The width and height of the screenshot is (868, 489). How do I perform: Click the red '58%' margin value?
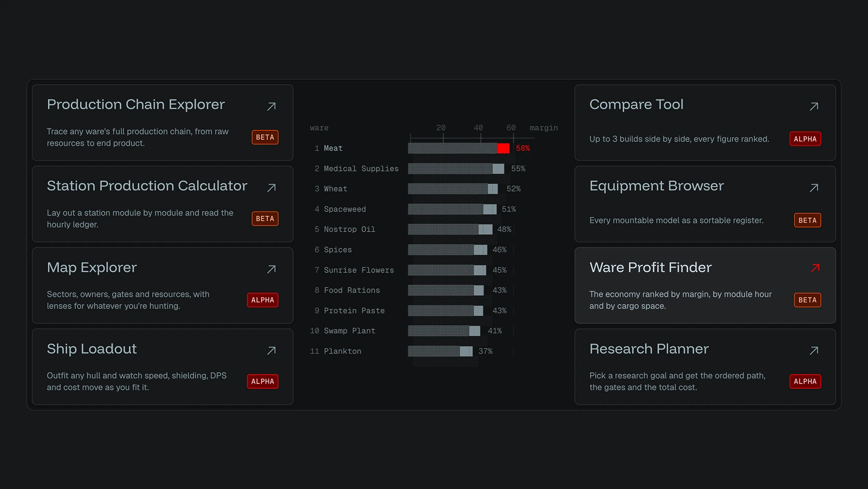[x=523, y=149]
